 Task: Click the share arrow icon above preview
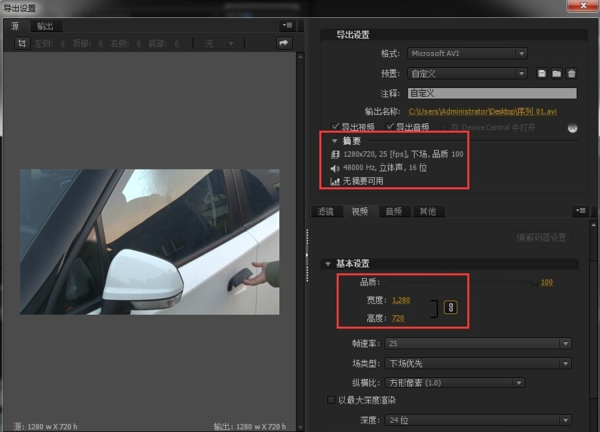click(x=283, y=43)
